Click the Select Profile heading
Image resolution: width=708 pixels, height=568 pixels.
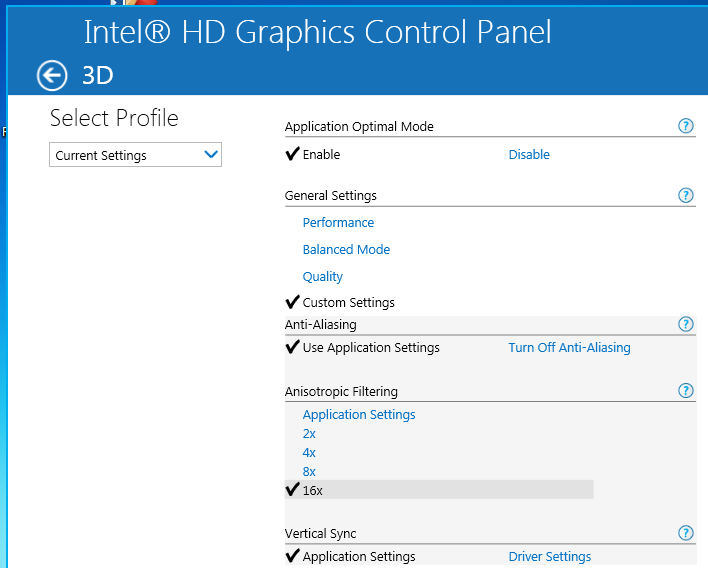coord(114,118)
